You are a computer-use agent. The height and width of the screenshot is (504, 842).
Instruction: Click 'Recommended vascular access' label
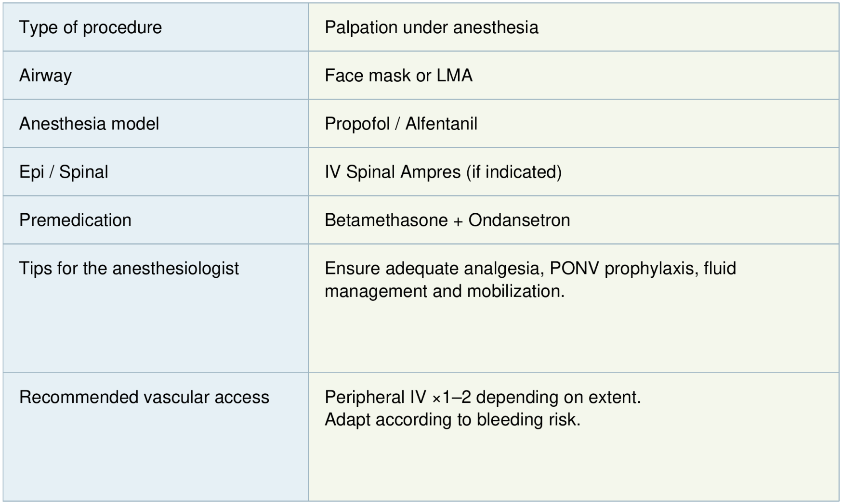click(x=144, y=397)
